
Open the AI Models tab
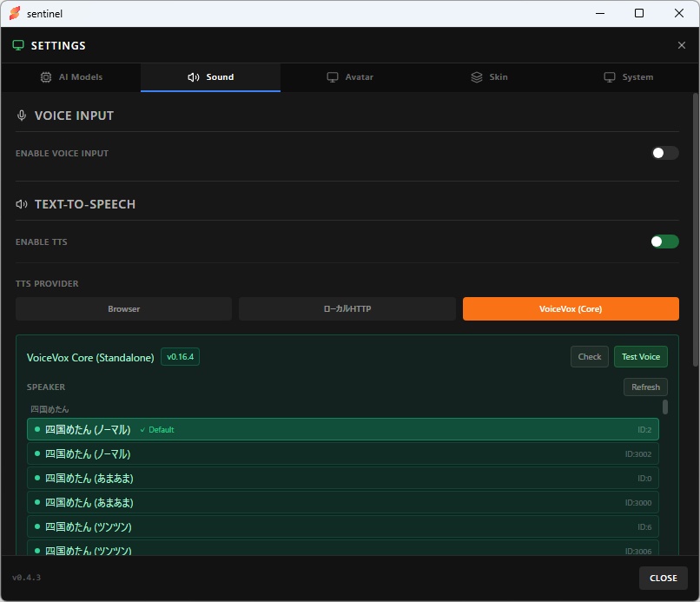[x=71, y=77]
